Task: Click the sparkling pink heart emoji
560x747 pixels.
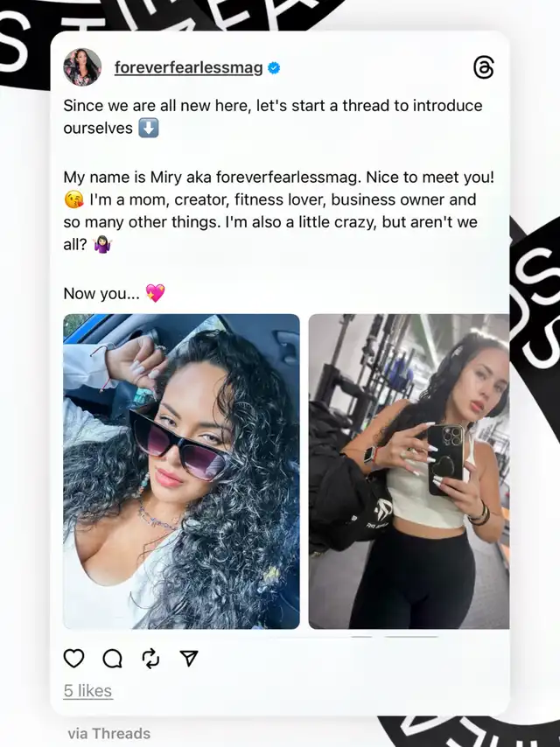Action: [155, 293]
